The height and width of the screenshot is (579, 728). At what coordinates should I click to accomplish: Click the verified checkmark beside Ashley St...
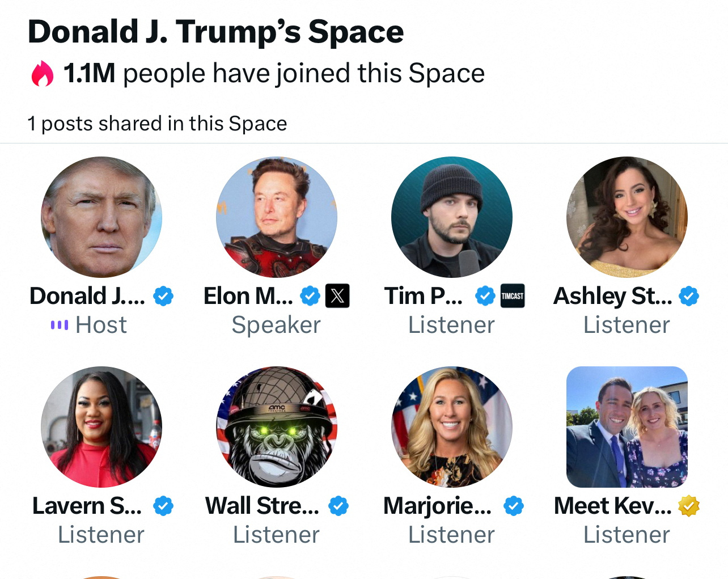(689, 296)
